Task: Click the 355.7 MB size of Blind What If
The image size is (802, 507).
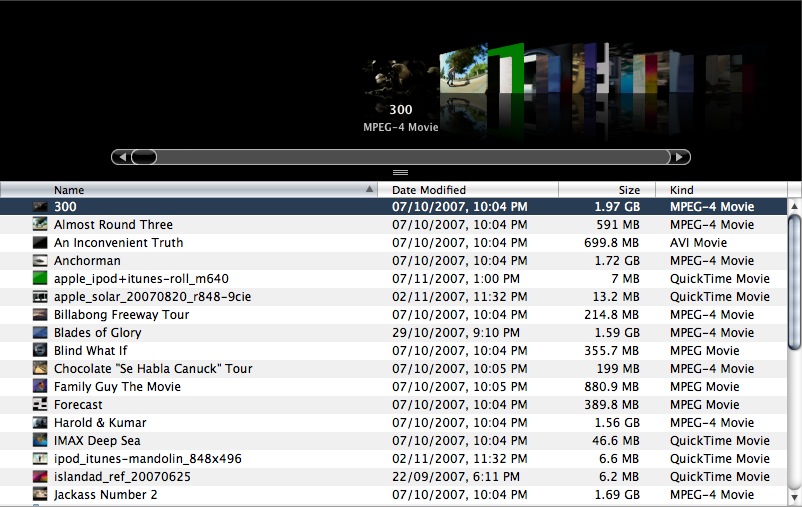Action: [612, 350]
